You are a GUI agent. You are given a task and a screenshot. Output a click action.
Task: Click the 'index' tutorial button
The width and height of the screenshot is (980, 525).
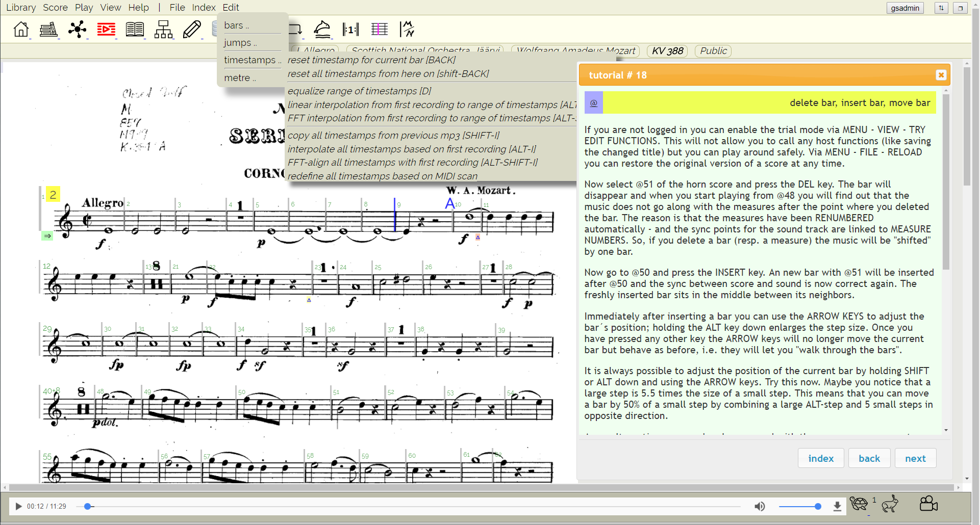point(821,458)
